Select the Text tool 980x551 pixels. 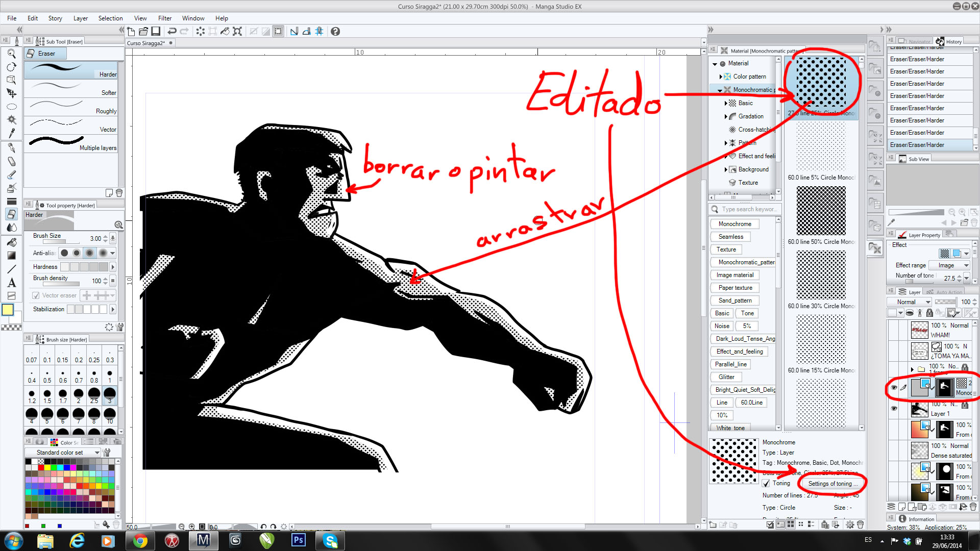[11, 282]
